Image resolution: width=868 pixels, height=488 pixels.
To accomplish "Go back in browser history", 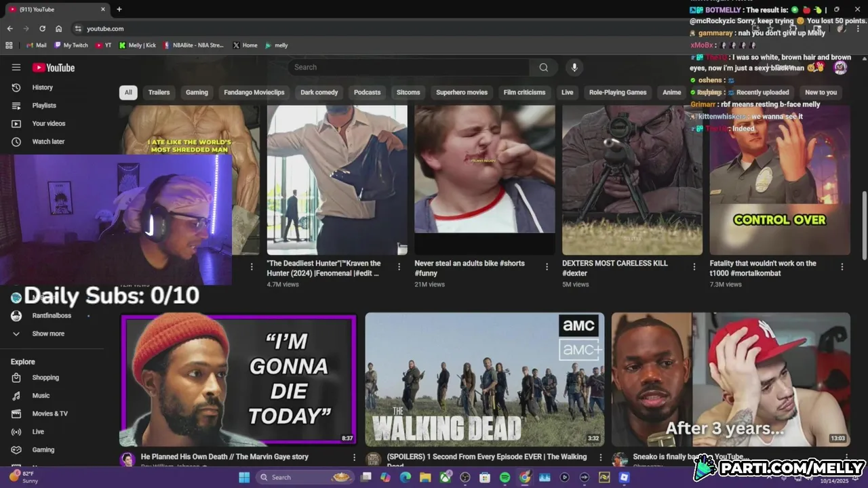I will pos(9,28).
